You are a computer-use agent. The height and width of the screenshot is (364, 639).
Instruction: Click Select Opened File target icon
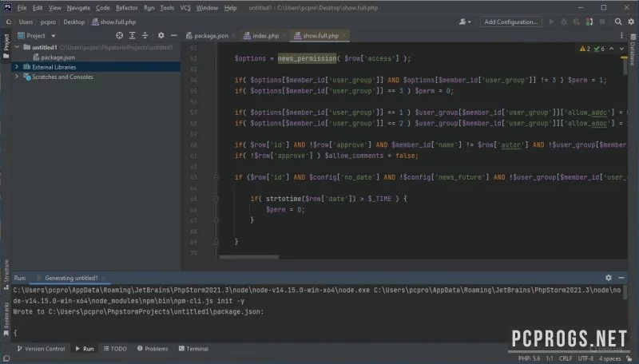(119, 36)
